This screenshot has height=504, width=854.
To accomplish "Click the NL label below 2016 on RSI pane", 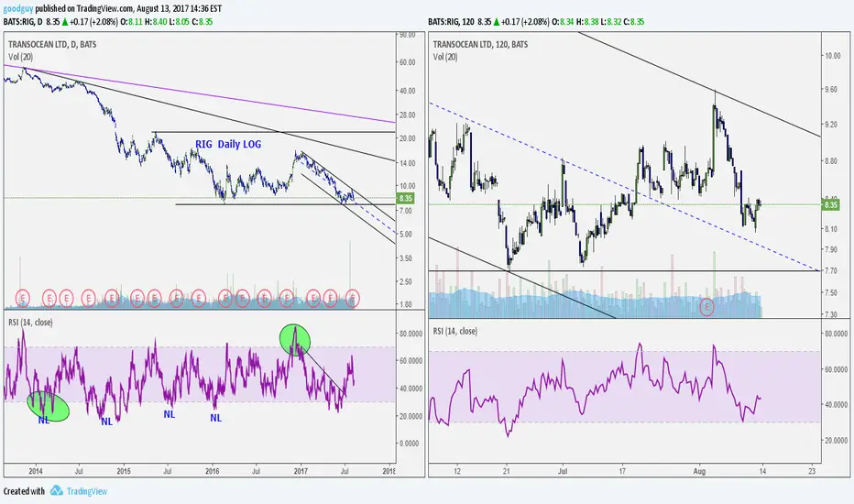I will pos(215,418).
